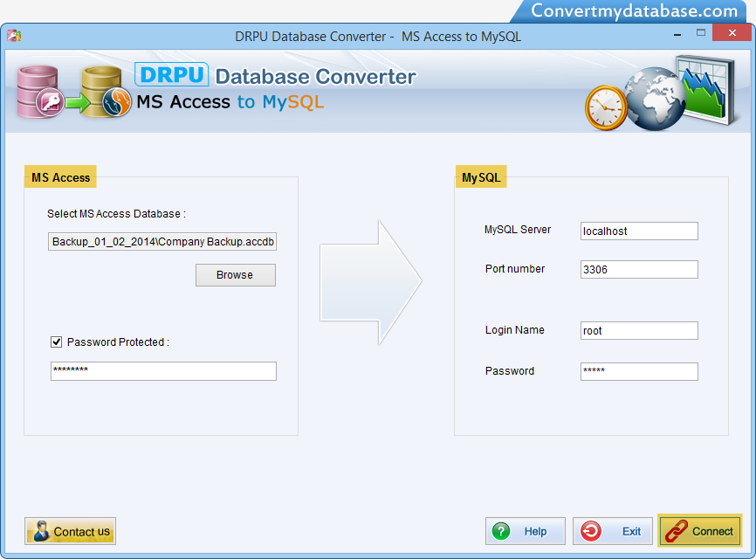
Task: Click the 'Port number' label
Action: pos(515,269)
